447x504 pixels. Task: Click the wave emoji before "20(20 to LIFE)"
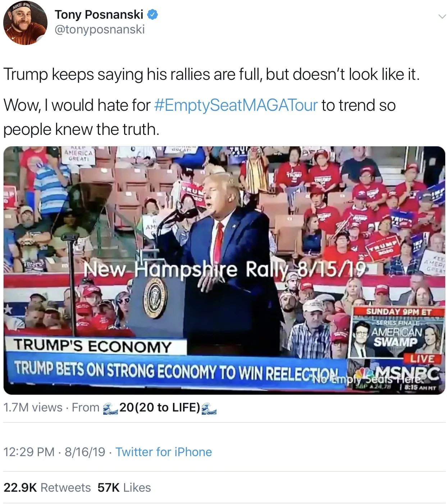coord(110,408)
